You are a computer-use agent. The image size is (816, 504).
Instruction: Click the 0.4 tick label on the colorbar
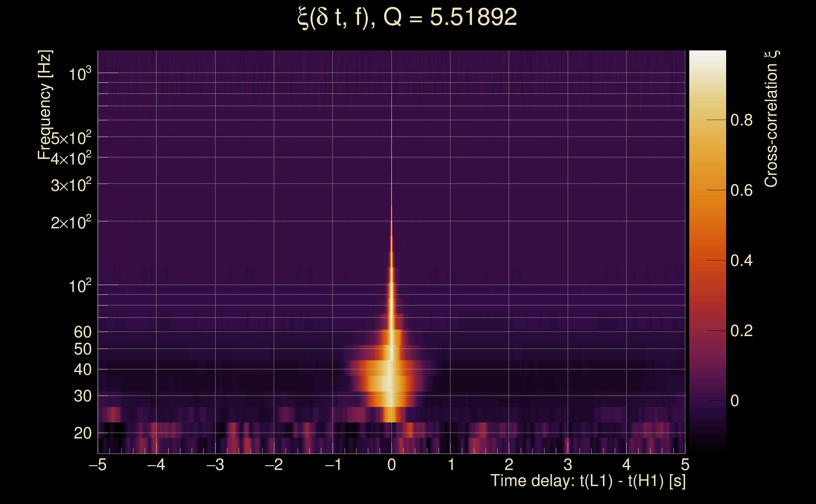(741, 260)
